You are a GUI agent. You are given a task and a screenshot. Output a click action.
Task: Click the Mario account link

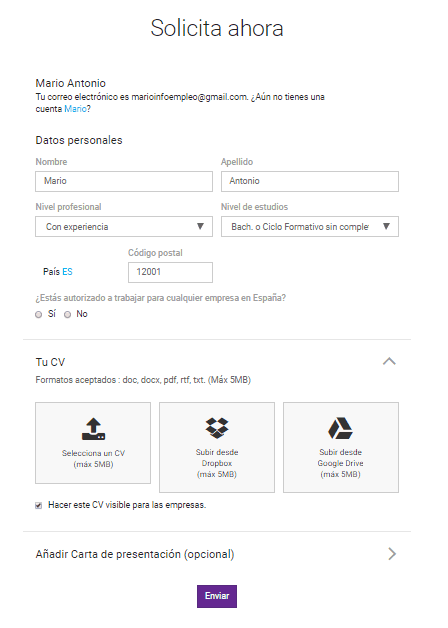pyautogui.click(x=75, y=109)
